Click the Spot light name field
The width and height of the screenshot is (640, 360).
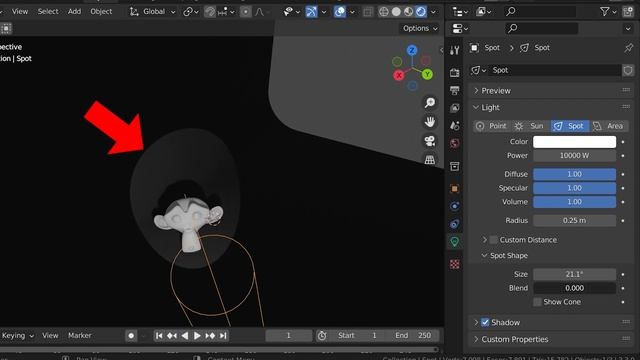[x=555, y=70]
